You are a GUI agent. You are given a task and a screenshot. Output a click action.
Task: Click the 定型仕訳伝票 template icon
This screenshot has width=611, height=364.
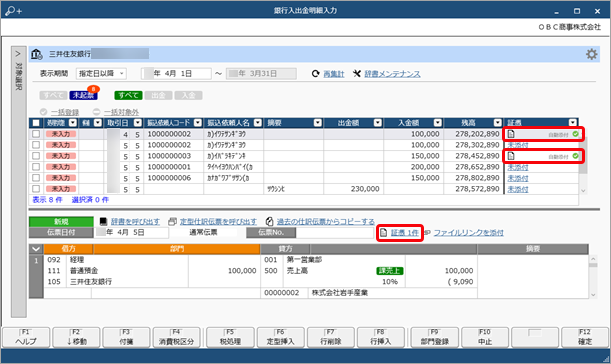click(172, 221)
